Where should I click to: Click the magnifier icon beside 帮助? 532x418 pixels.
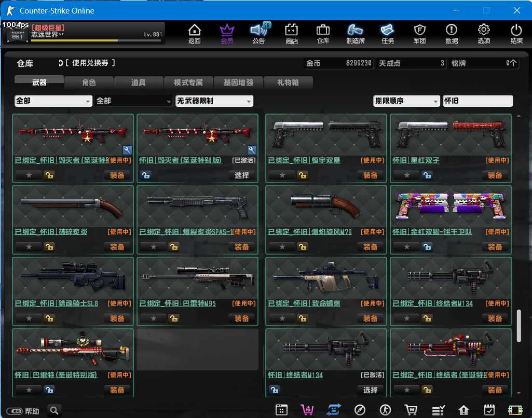tap(54, 411)
